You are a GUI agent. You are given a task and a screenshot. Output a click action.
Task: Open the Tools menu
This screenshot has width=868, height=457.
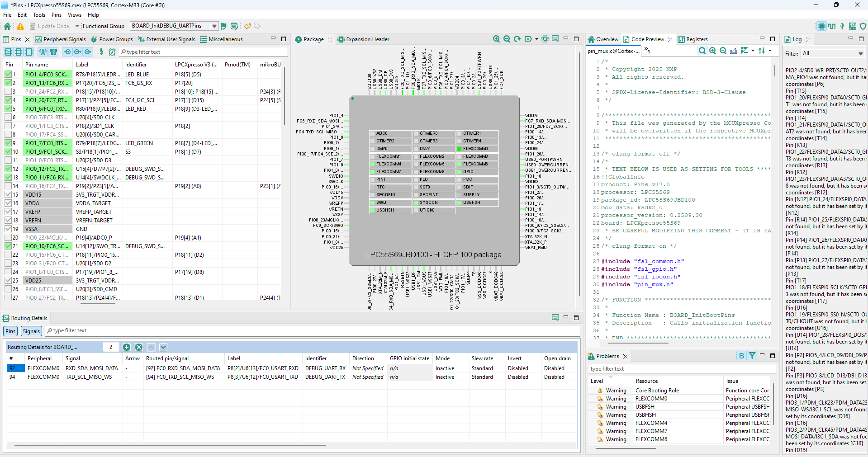[x=39, y=15]
